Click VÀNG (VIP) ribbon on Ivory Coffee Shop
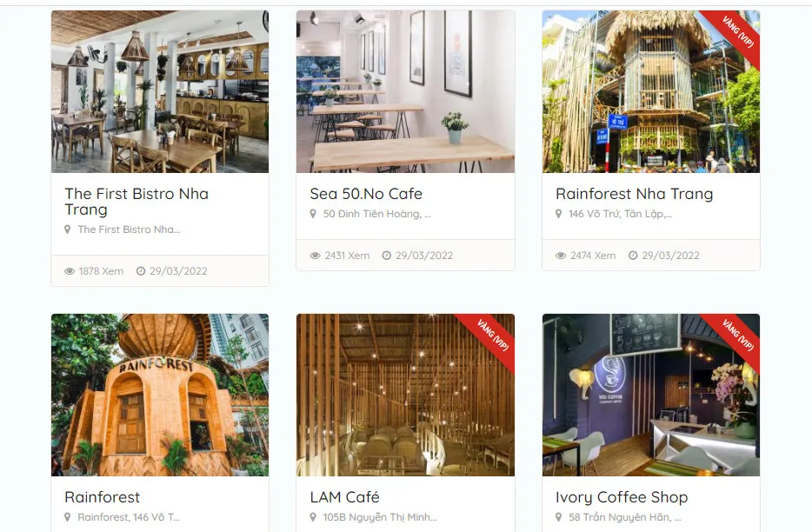812x532 pixels. pos(737,336)
